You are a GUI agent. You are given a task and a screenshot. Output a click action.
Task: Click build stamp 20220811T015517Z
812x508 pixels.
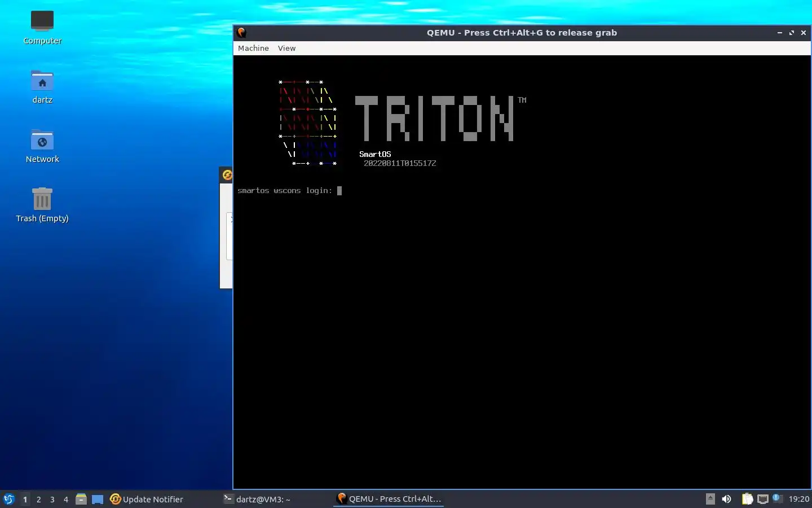(x=400, y=163)
